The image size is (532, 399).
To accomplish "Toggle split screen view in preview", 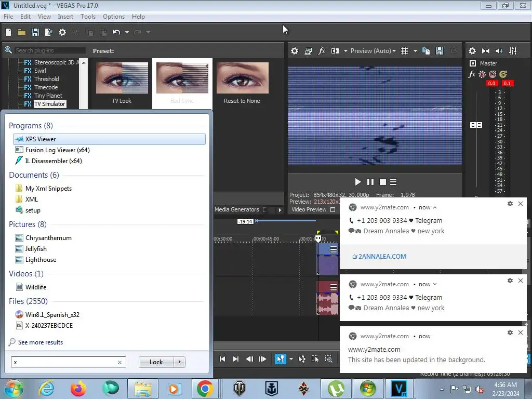I will coord(335,51).
